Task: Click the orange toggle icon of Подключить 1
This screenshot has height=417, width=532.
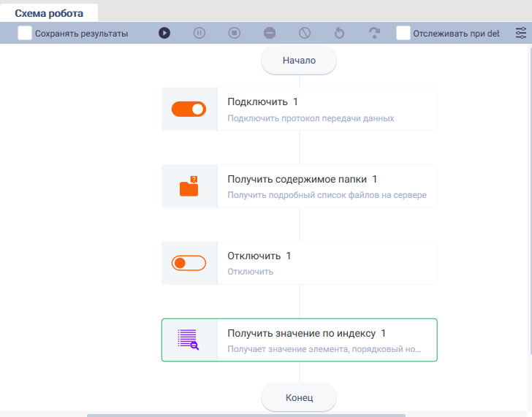Action: pos(189,109)
